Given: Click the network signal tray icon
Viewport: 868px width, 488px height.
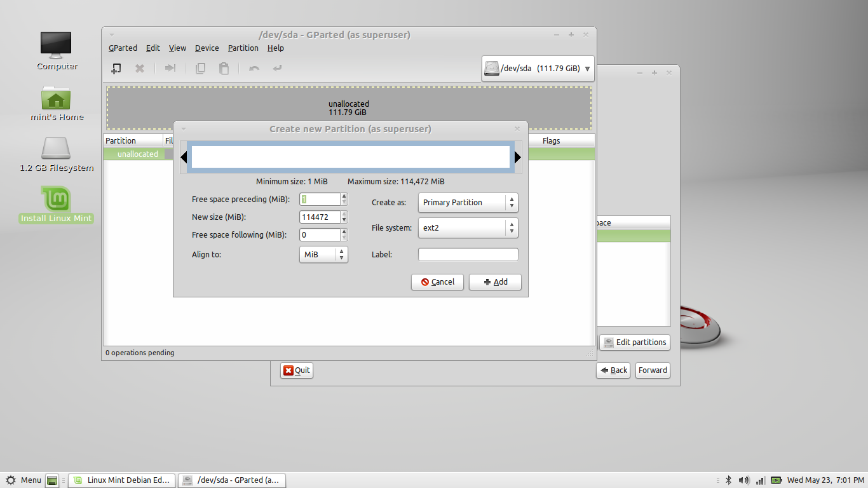Looking at the screenshot, I should point(761,480).
